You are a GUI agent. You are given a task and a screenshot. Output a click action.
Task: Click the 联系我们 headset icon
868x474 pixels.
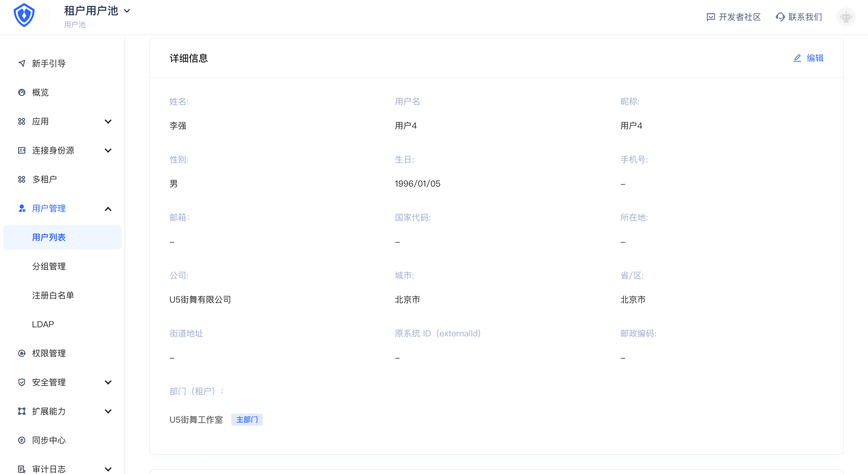(780, 17)
